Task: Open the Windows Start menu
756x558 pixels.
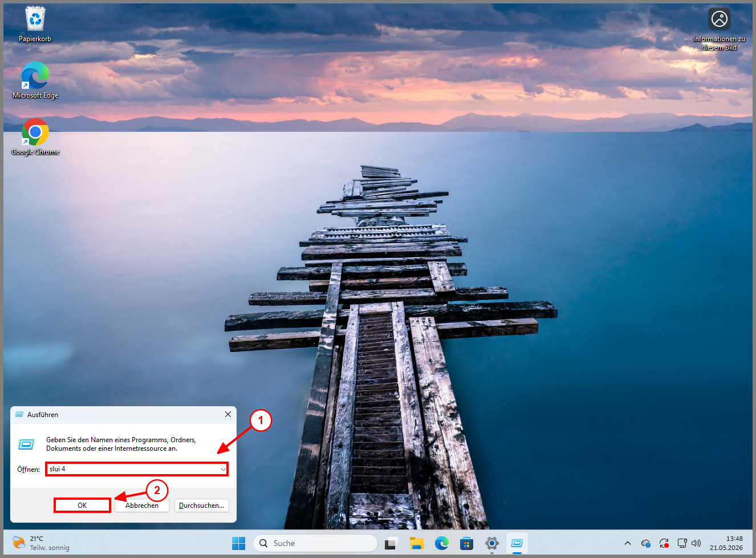Action: [x=239, y=543]
